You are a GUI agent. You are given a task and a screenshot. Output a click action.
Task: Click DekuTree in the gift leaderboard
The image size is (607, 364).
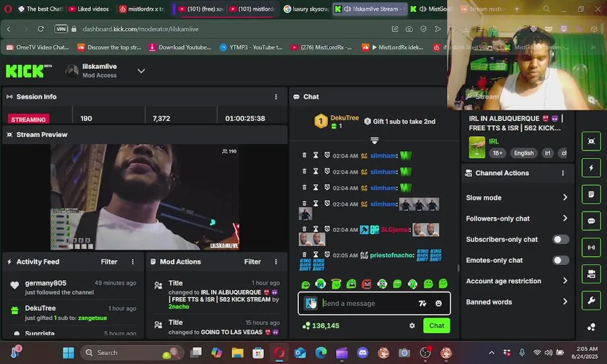[344, 118]
